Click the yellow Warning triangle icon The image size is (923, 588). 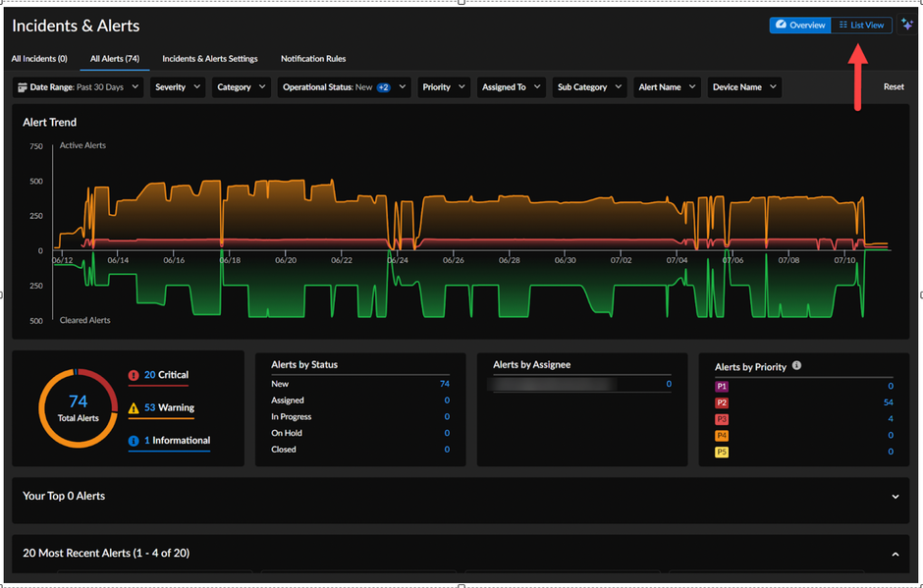coord(134,408)
